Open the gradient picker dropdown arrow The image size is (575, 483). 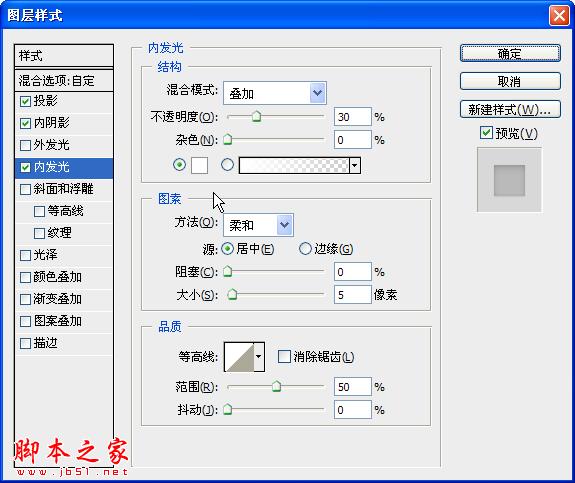355,165
